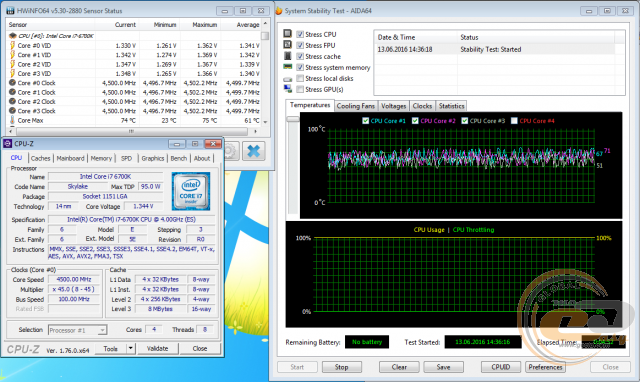Hide CPU Core #2 graph line

click(415, 121)
